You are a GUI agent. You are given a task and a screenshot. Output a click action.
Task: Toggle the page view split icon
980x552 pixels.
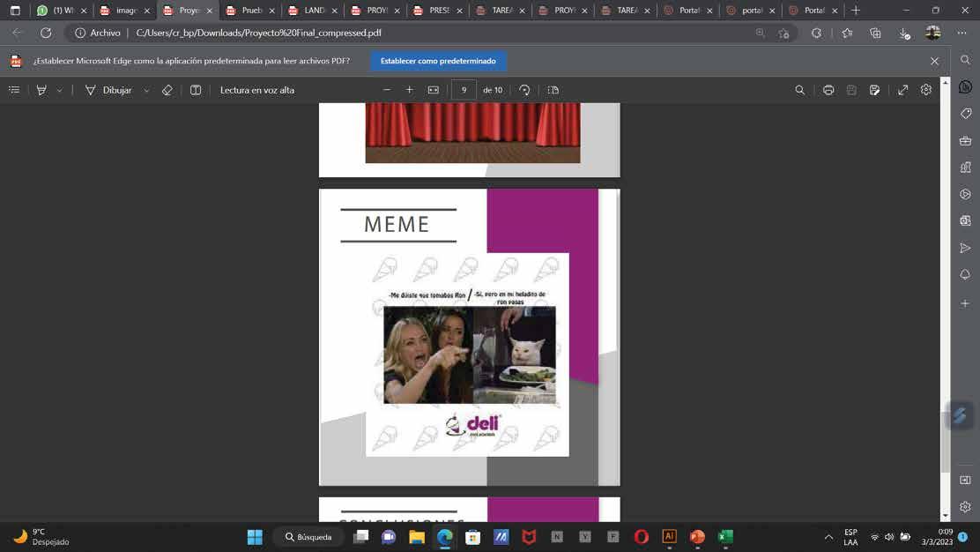pyautogui.click(x=196, y=90)
